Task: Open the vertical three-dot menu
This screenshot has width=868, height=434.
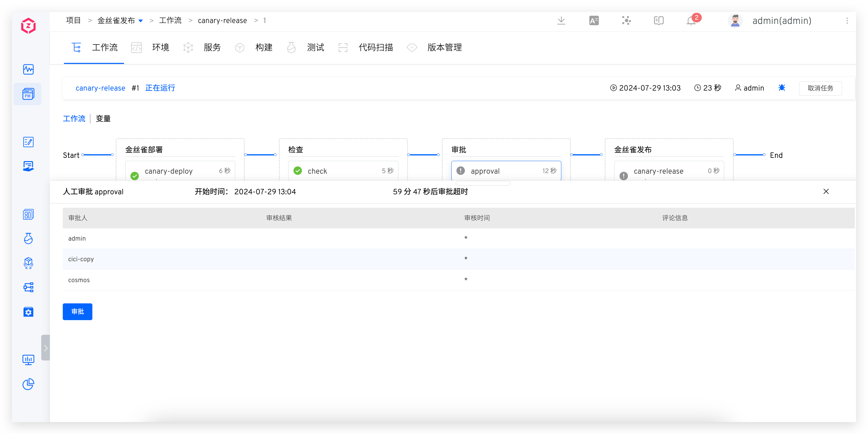Action: [847, 21]
